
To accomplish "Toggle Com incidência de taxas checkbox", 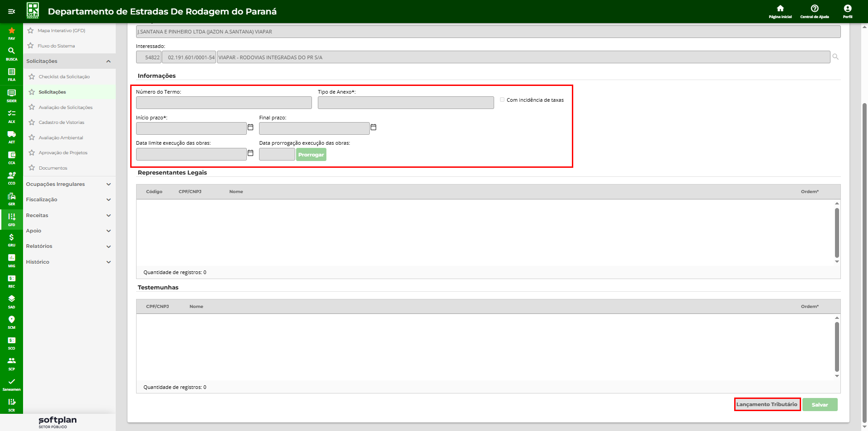I will click(502, 100).
